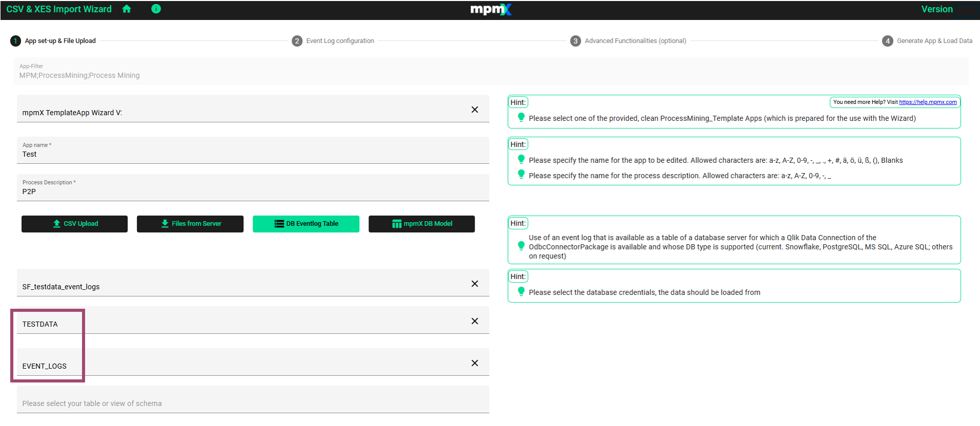The image size is (980, 426).
Task: Choose Files from Server option
Action: (x=190, y=224)
